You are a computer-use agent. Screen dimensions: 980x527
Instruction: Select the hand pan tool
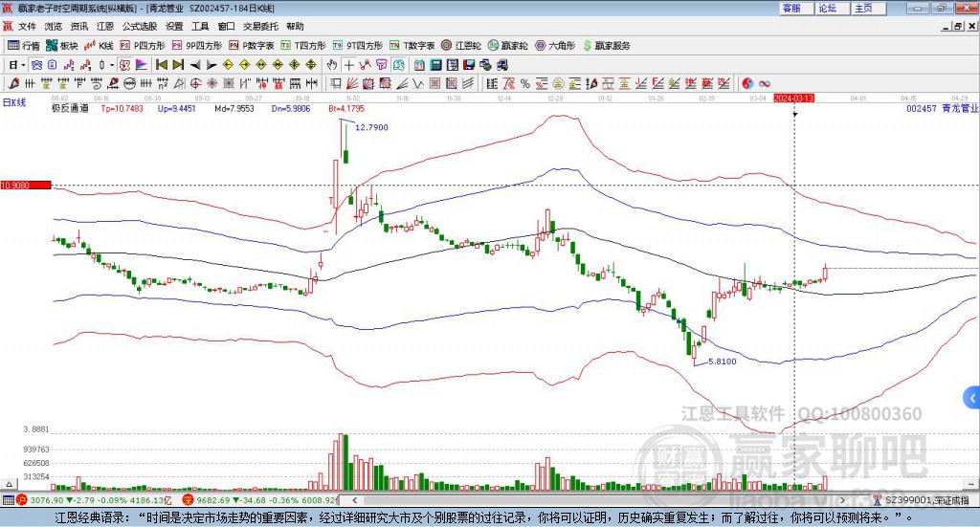[332, 65]
